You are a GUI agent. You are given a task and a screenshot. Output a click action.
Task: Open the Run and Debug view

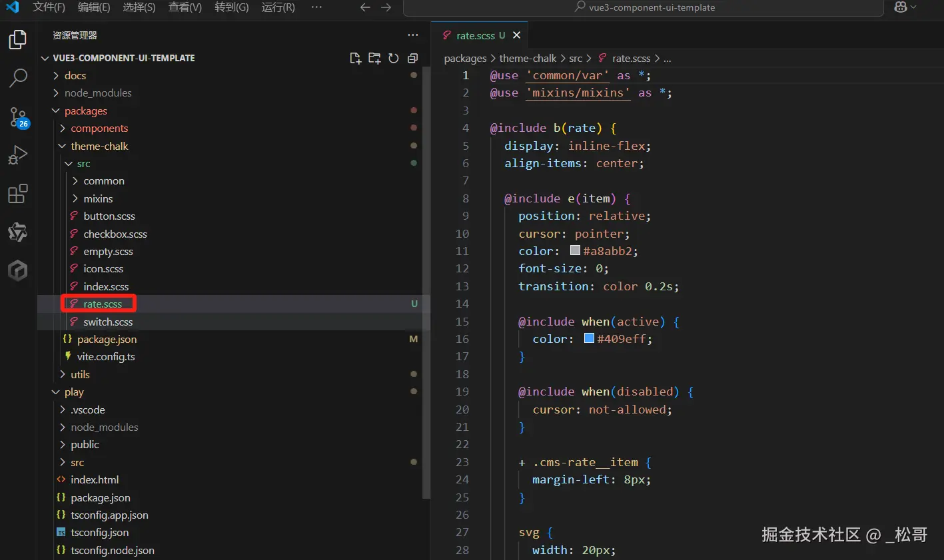click(18, 155)
